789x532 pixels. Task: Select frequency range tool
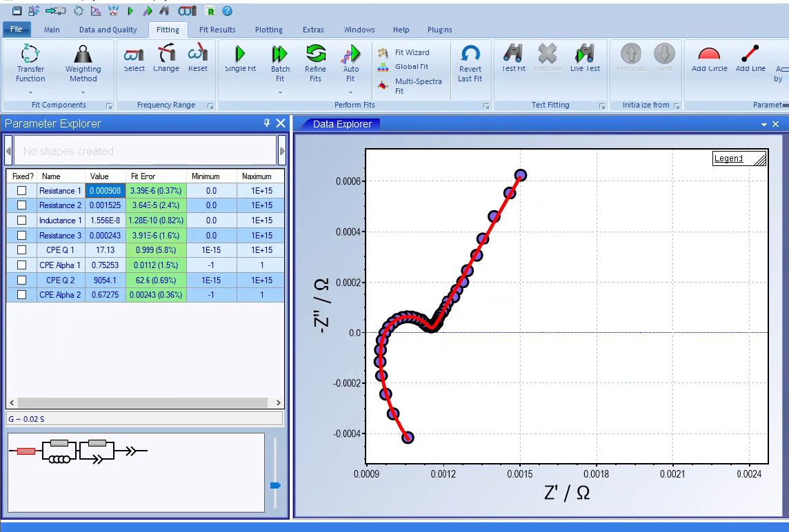134,59
